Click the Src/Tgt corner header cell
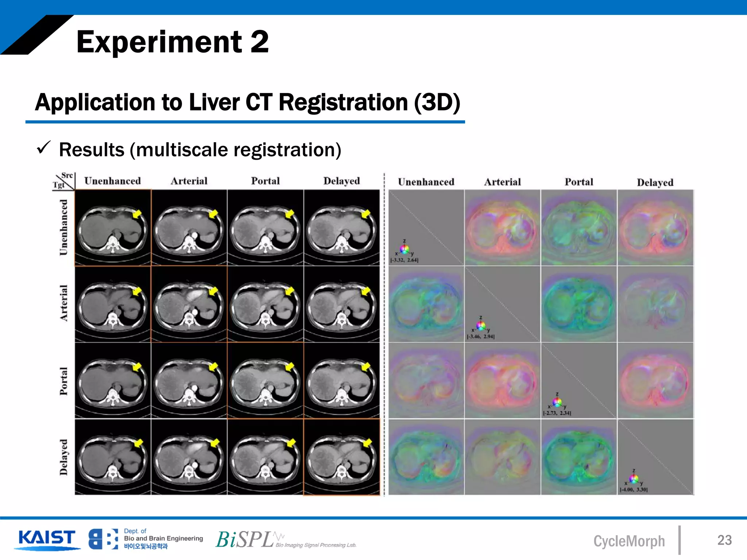This screenshot has height=560, width=747. [64, 180]
